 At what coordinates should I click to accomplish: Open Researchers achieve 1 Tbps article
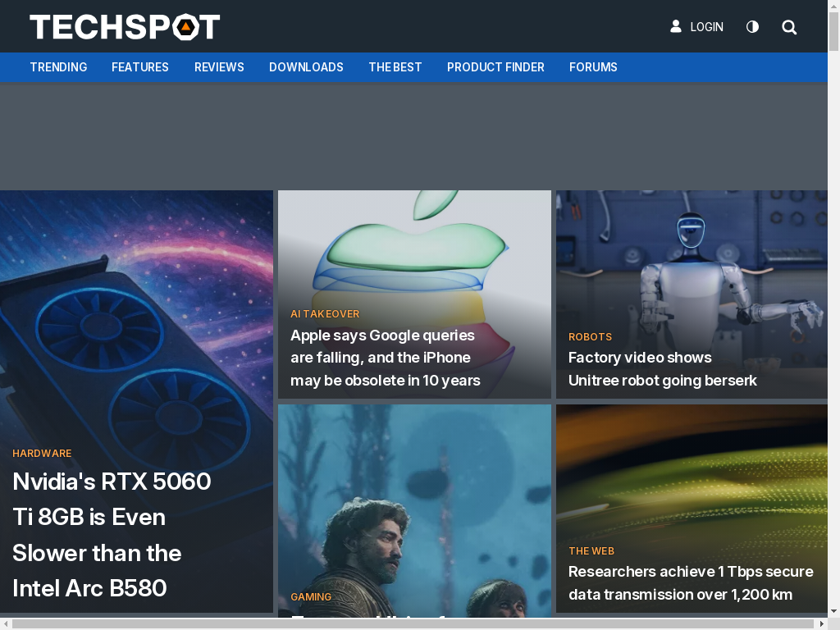point(691,583)
